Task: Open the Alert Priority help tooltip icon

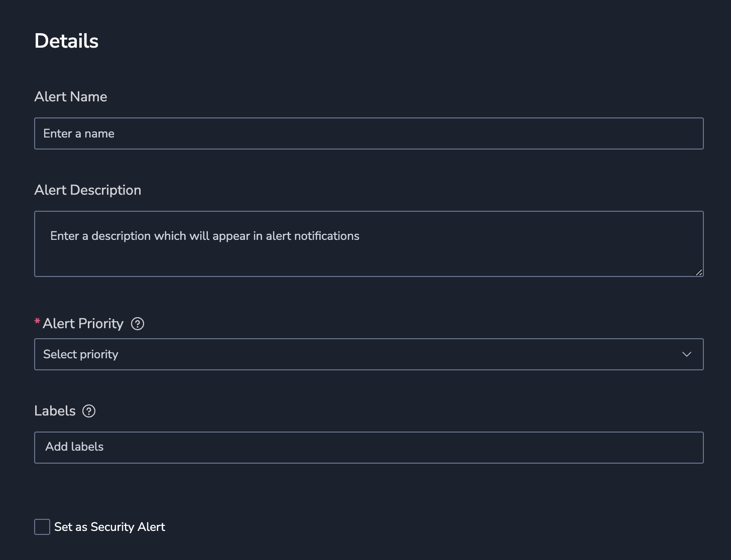Action: coord(138,324)
